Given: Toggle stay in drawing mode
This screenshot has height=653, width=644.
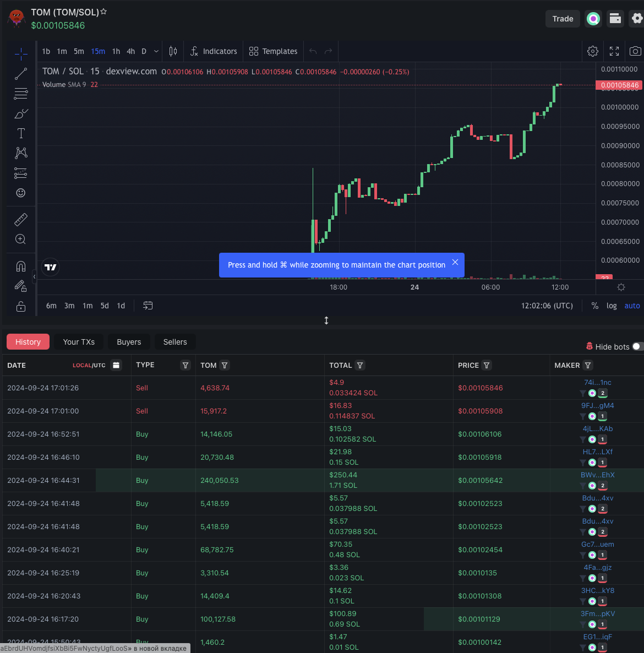Looking at the screenshot, I should click(21, 286).
